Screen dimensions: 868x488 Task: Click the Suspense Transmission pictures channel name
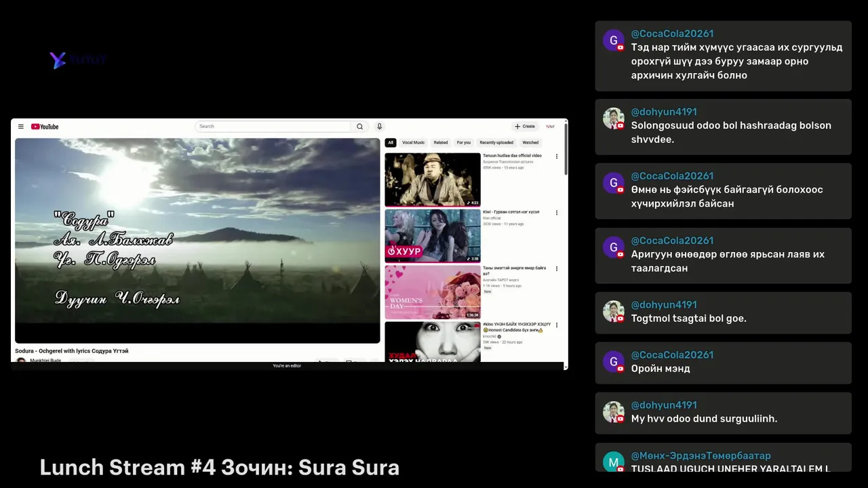click(x=508, y=162)
